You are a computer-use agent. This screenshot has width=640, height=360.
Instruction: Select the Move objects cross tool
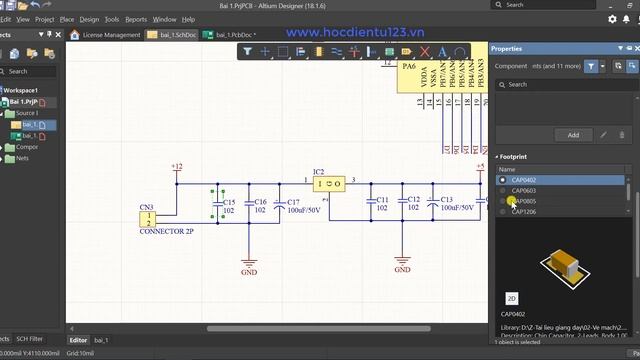click(x=265, y=52)
